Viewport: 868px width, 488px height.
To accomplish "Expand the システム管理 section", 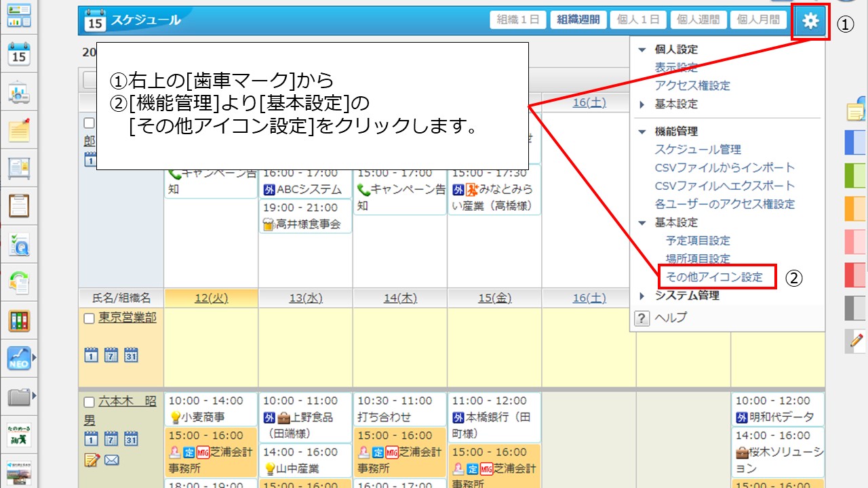I will coord(642,296).
